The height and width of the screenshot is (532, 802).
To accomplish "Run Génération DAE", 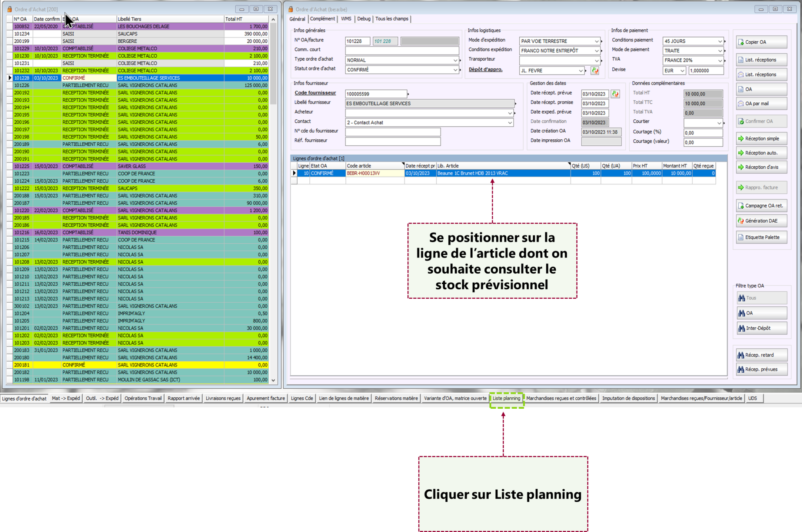I will (x=761, y=221).
